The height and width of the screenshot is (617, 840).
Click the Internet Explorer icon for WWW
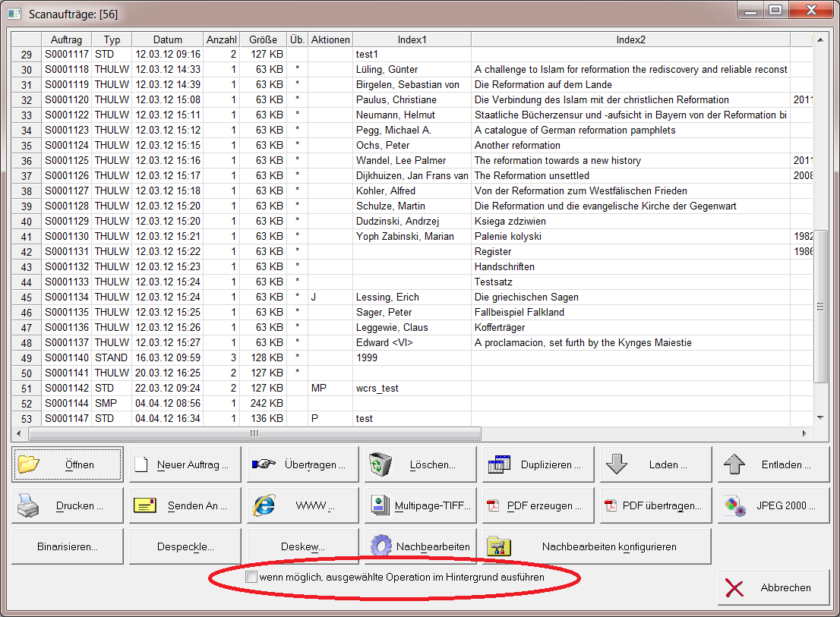pos(264,505)
